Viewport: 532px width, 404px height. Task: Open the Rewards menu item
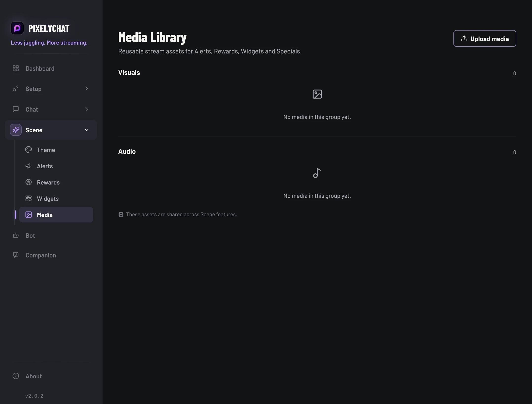(x=56, y=182)
